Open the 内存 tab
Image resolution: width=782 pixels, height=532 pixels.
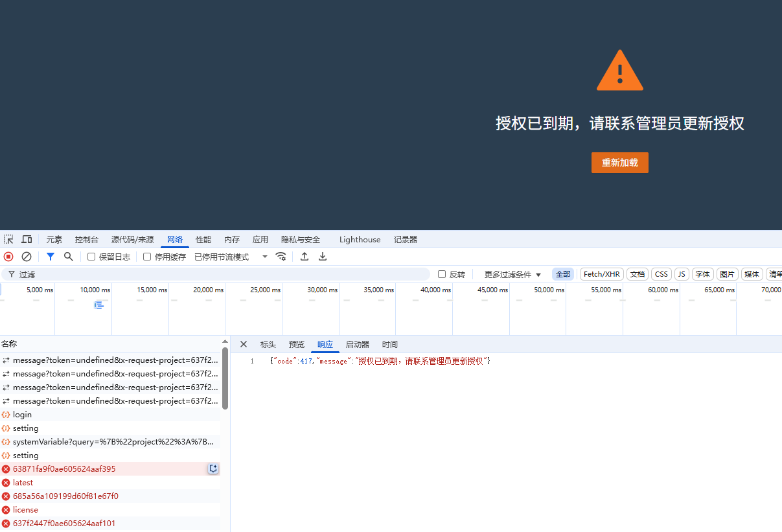(232, 239)
